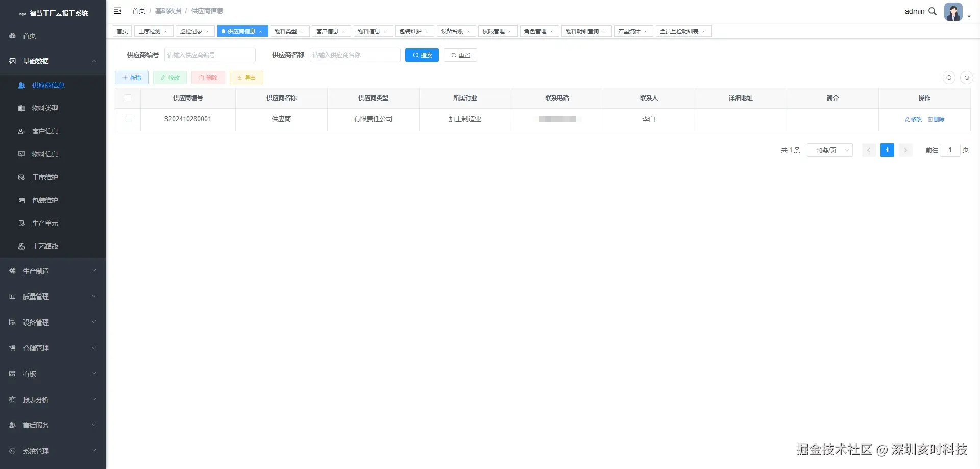Click the 修改 link in the 供应商 row

coord(914,119)
